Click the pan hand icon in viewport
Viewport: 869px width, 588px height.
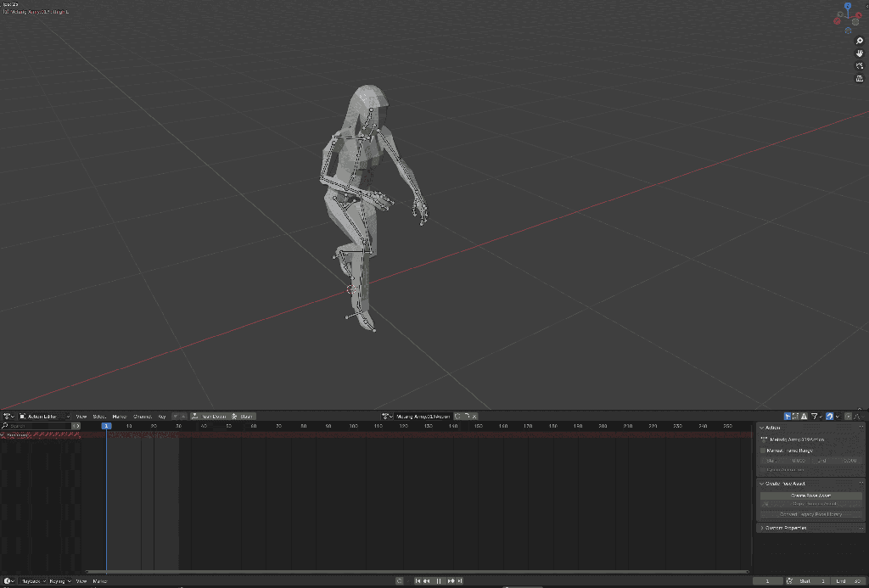[x=860, y=53]
